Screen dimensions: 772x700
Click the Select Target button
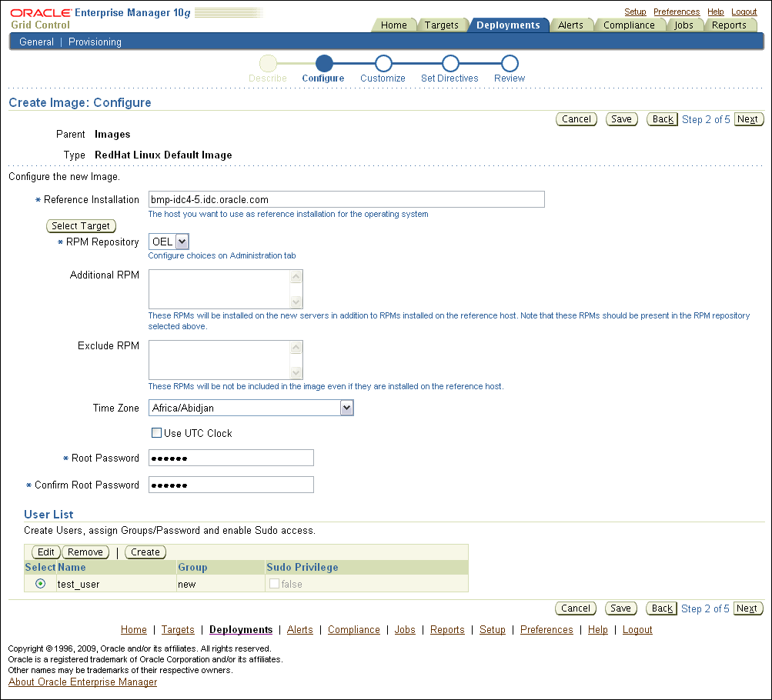click(x=81, y=225)
